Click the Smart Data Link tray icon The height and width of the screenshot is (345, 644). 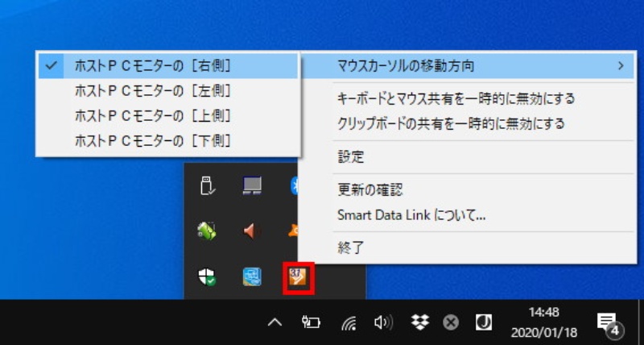coord(298,277)
